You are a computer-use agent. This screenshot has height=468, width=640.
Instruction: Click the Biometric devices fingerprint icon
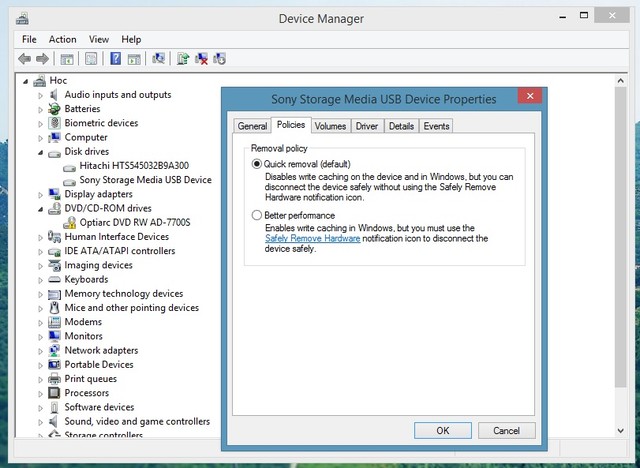54,123
